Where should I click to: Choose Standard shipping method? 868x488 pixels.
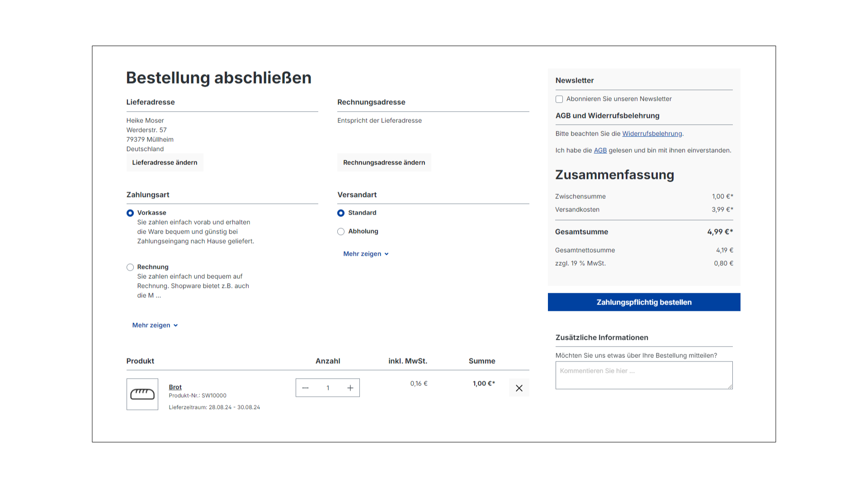tap(341, 213)
